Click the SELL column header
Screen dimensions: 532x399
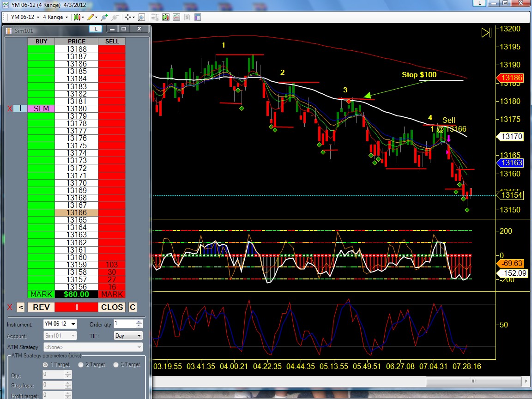click(112, 42)
